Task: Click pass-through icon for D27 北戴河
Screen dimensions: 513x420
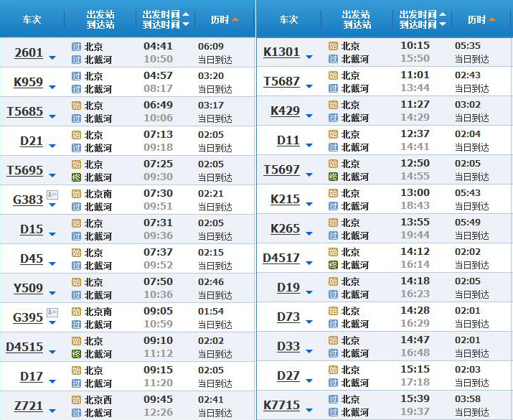Action: click(333, 383)
